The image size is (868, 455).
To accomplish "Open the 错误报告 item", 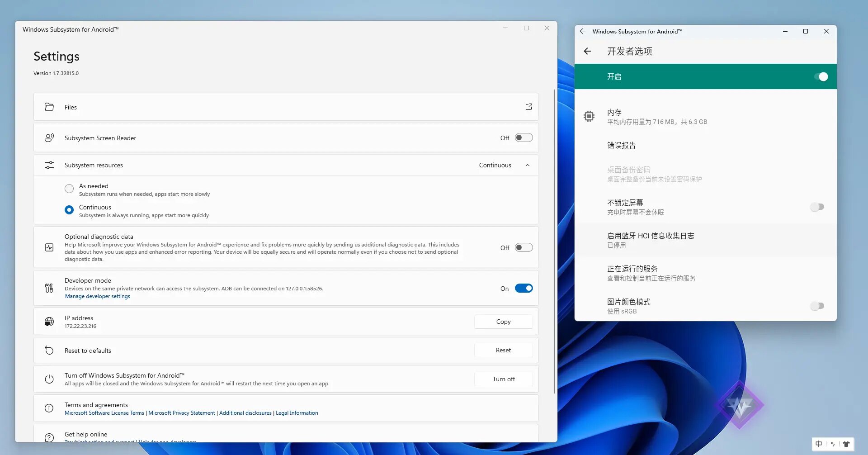I will pos(705,145).
